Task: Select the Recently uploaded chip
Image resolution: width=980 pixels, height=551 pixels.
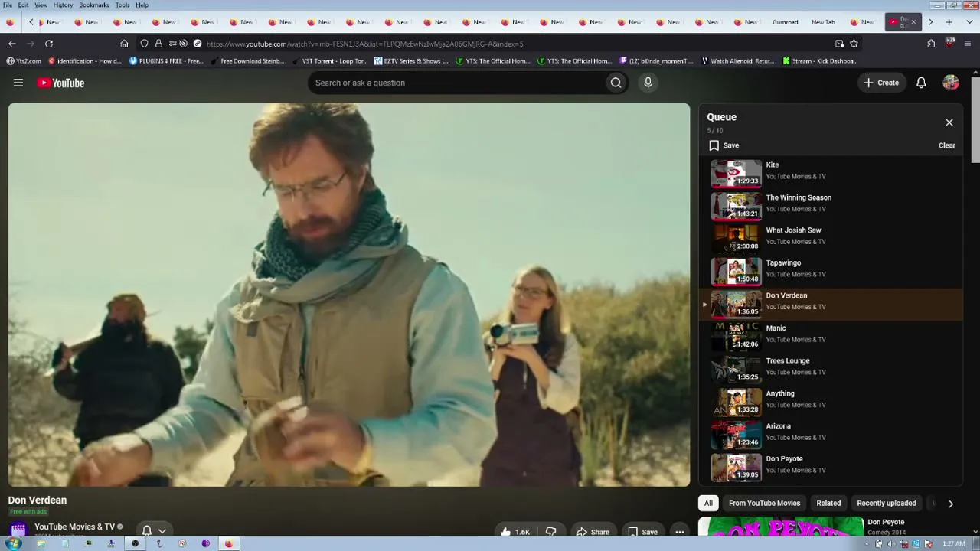Action: pyautogui.click(x=887, y=503)
